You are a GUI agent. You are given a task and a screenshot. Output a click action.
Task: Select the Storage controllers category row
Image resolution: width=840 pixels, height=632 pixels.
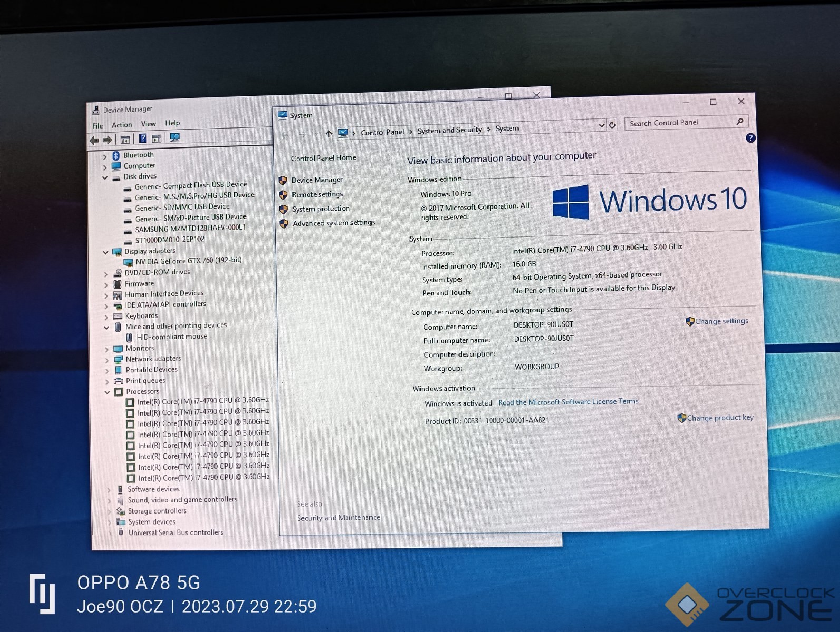157,511
